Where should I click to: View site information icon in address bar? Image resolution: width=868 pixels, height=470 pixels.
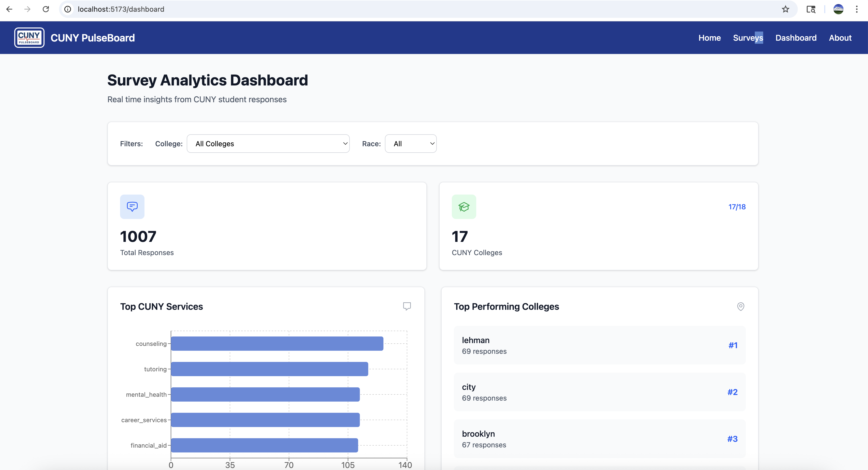pyautogui.click(x=68, y=9)
